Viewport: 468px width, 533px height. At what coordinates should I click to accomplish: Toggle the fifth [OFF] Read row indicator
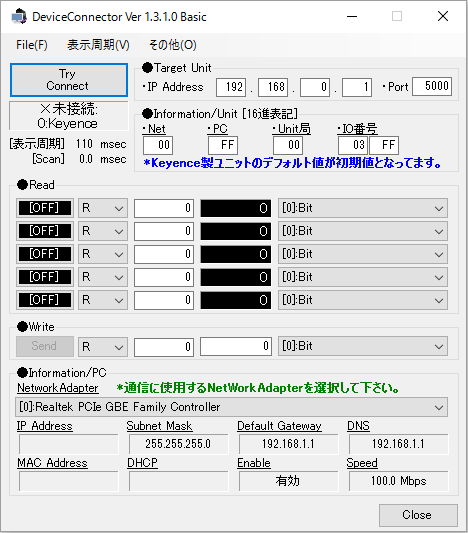(45, 300)
